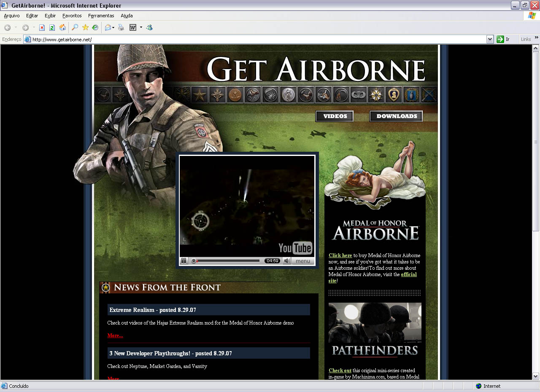
Task: Open the Favoritos menu
Action: click(x=72, y=16)
